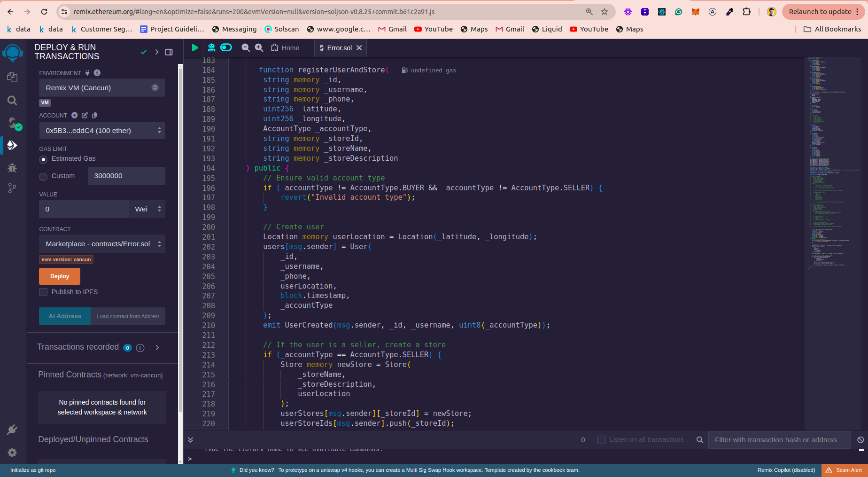Select the Estimated Gas radio button
The height and width of the screenshot is (477, 868).
click(x=43, y=160)
